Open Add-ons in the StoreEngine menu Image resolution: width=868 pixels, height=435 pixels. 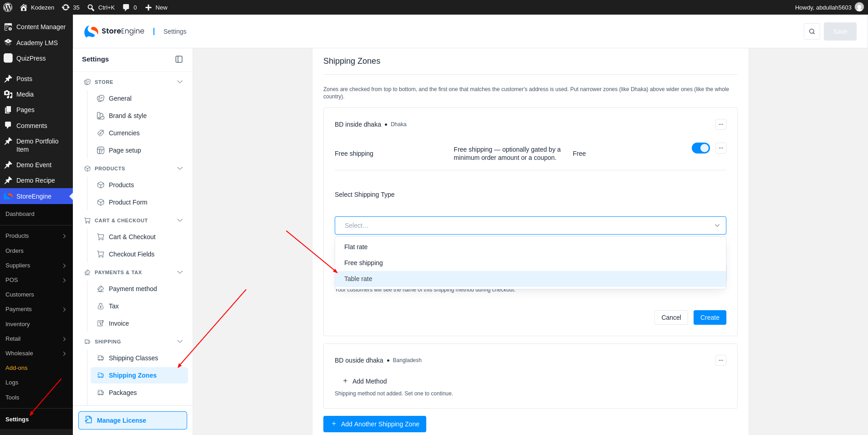pos(16,368)
